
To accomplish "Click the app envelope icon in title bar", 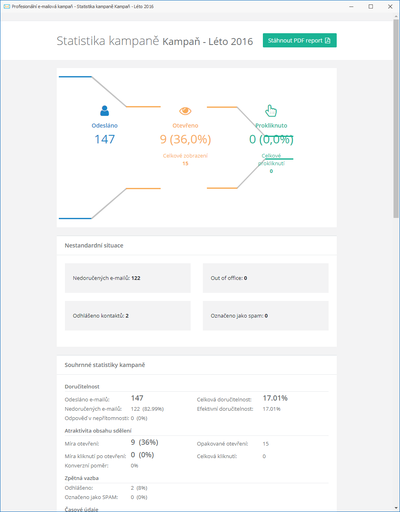I will coord(7,6).
